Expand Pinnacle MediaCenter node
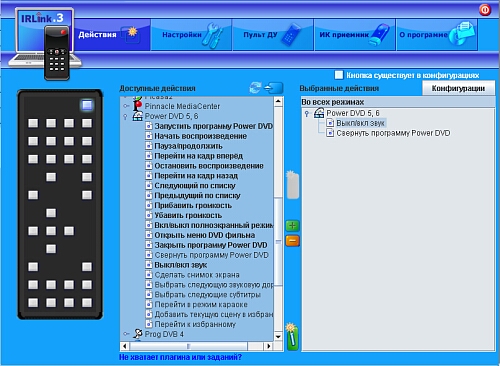Viewport: 500px width, 366px height. click(126, 106)
